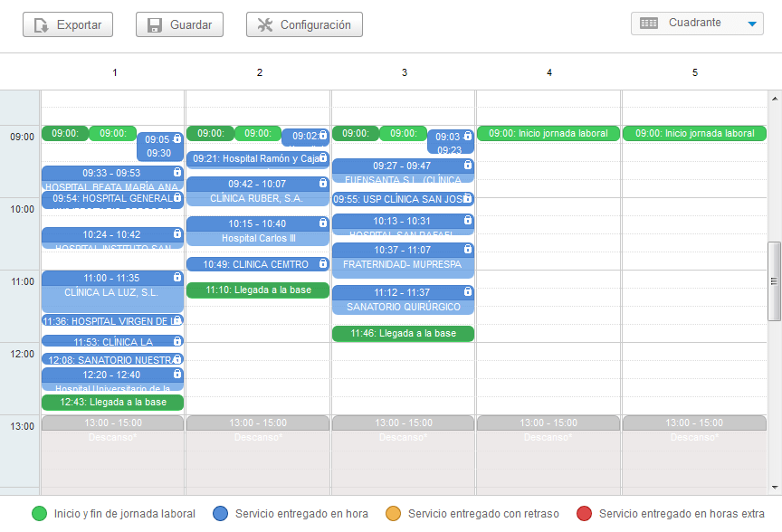Select column header 4

[549, 72]
